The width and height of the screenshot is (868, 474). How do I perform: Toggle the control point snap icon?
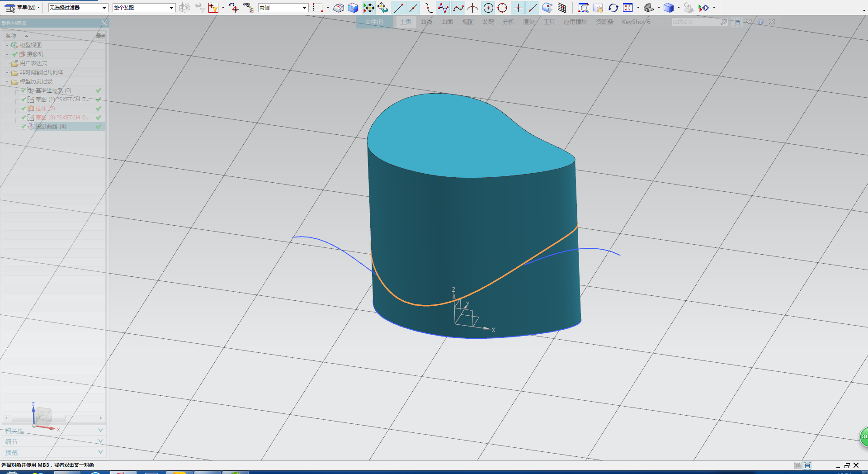pyautogui.click(x=428, y=8)
